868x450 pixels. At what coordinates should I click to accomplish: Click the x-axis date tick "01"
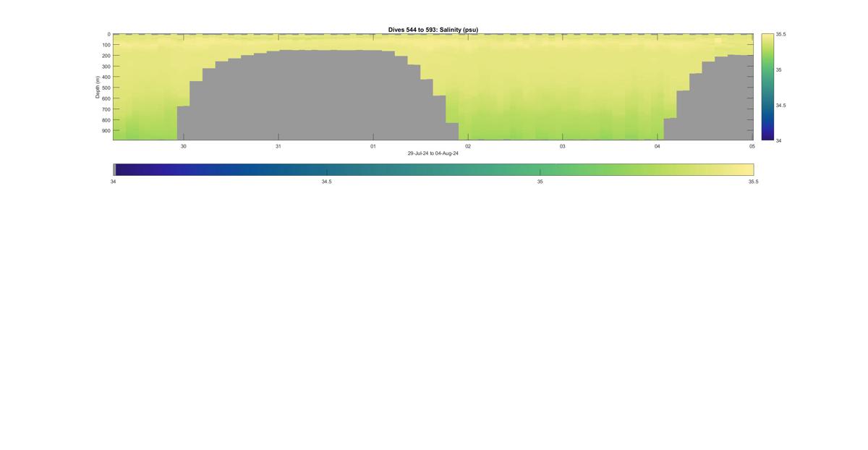(x=373, y=146)
